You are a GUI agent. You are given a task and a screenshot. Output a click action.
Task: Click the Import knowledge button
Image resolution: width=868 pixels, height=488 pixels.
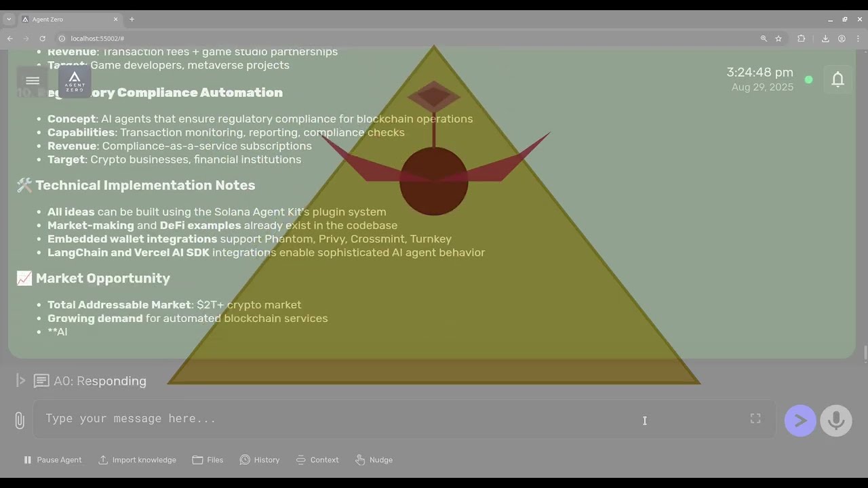click(137, 460)
